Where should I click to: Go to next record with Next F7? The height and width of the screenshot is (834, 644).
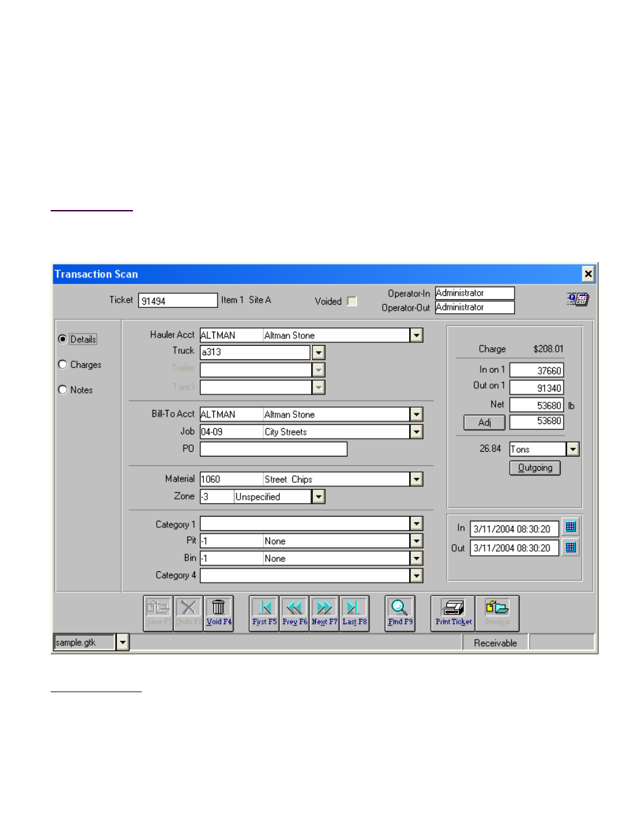(x=324, y=613)
